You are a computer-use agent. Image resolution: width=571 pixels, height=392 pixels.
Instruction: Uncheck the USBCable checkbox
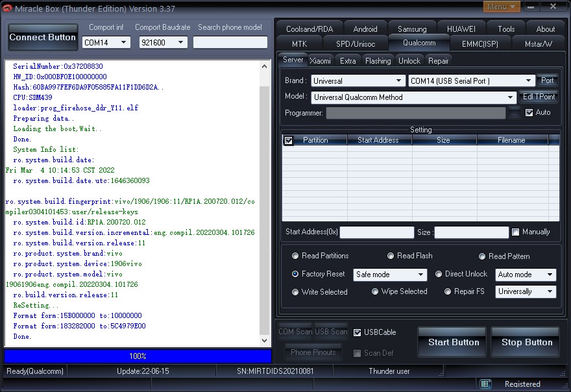(x=358, y=332)
